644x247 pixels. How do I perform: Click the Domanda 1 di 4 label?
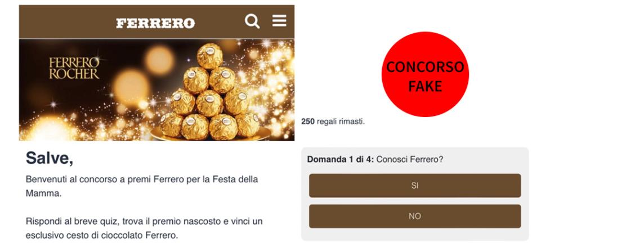pyautogui.click(x=341, y=160)
